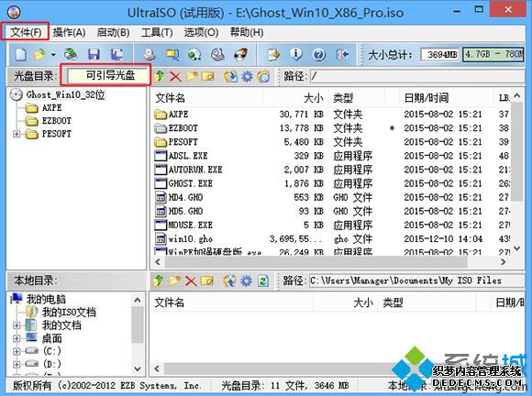The image size is (532, 396).
Task: Click the globe-arrow icon in disc directory toolbar
Action: point(231,76)
